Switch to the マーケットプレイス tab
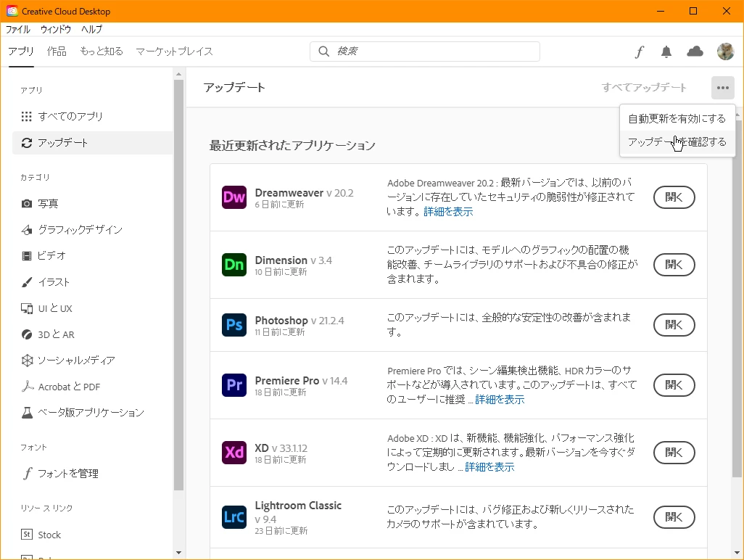Image resolution: width=744 pixels, height=560 pixels. 174,52
